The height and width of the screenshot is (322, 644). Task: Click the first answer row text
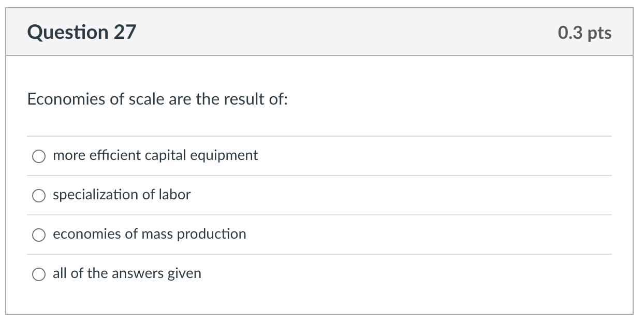click(x=155, y=155)
